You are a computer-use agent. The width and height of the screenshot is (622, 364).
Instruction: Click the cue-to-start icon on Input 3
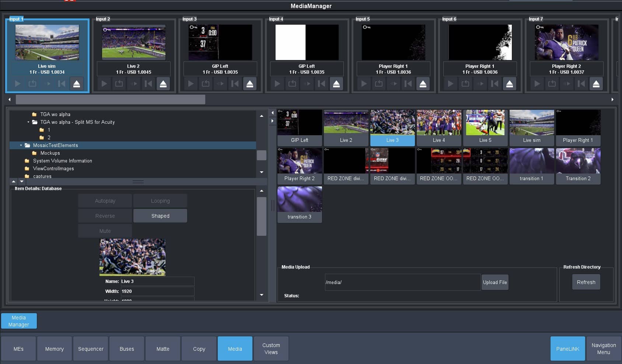click(235, 84)
